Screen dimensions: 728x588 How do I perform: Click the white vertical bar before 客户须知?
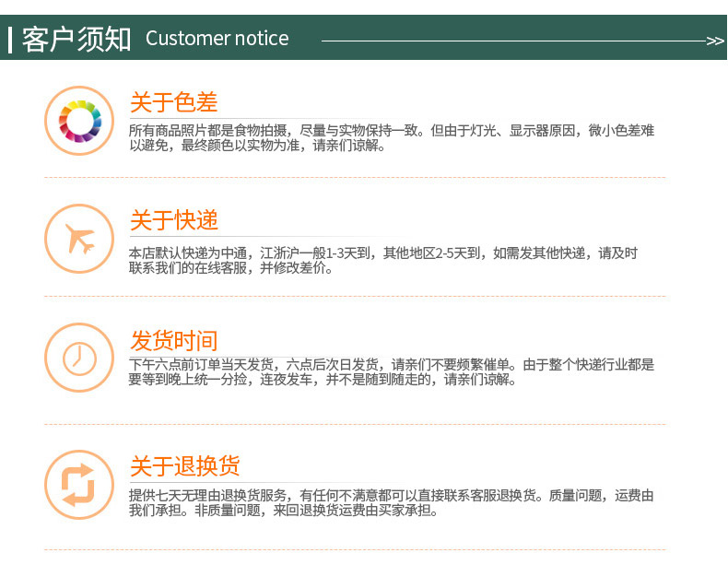pyautogui.click(x=10, y=40)
